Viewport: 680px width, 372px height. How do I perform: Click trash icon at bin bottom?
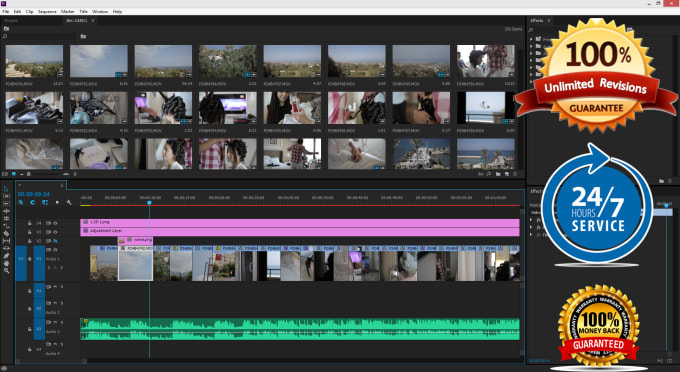515,174
